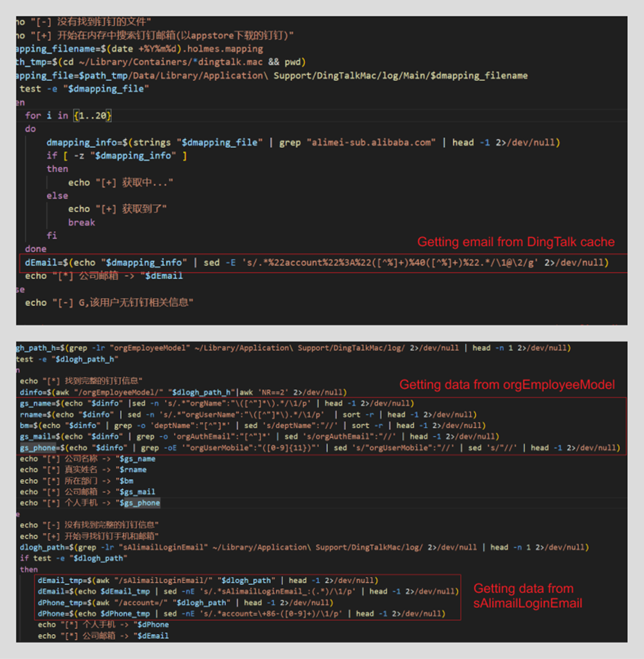Viewport: 644px width, 659px height.
Task: Click the echo line '所在部门 -> "$bm'
Action: click(x=76, y=481)
